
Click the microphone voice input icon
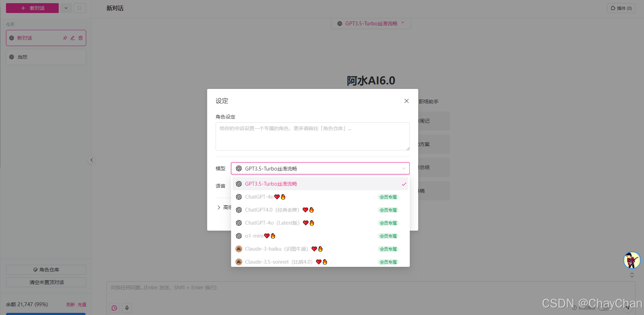tap(127, 308)
